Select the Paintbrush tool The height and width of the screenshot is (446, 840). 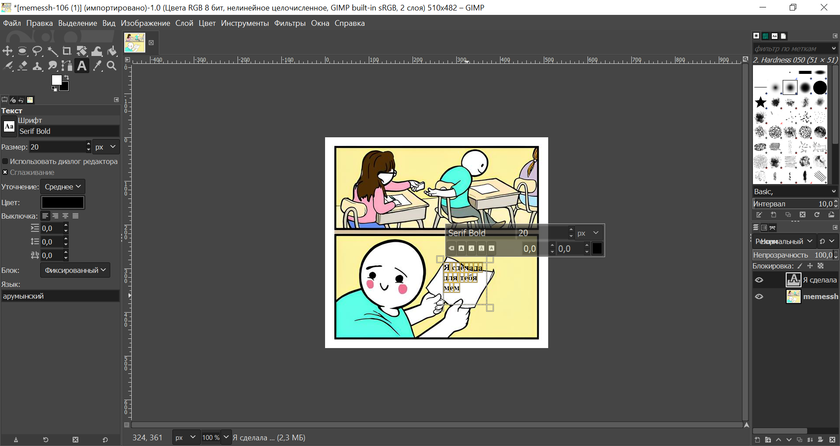(8, 66)
